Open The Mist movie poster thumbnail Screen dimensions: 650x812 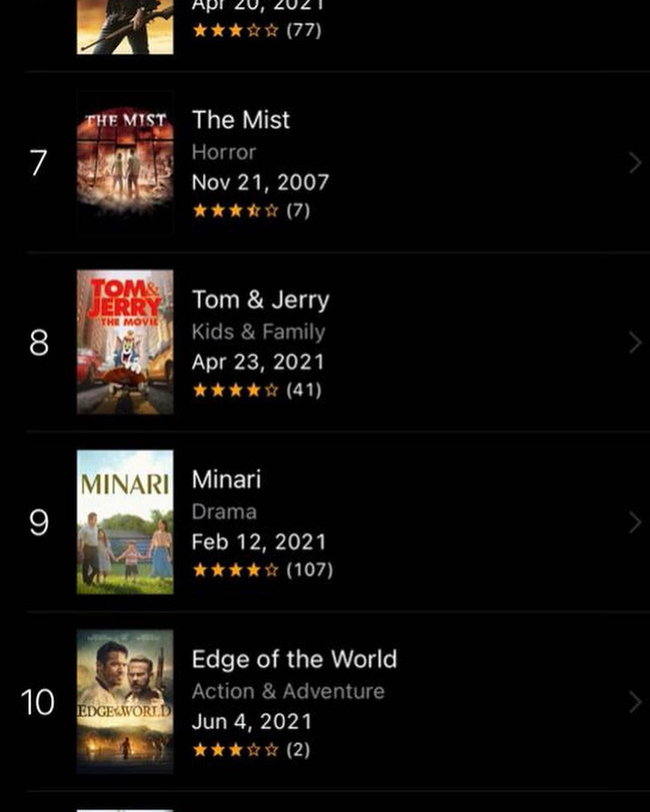point(125,162)
